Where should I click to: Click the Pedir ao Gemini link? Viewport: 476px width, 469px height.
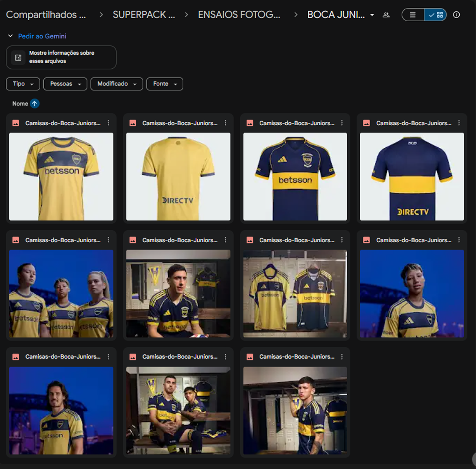[x=42, y=36]
